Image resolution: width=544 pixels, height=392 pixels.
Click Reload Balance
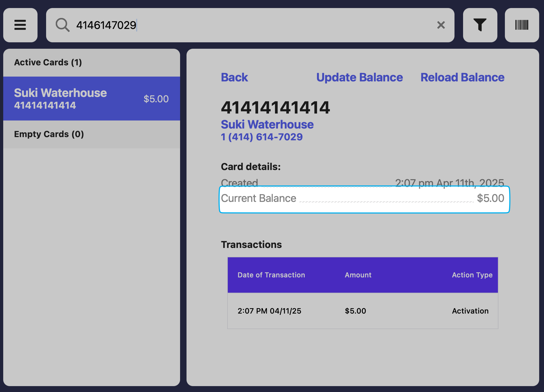point(462,77)
